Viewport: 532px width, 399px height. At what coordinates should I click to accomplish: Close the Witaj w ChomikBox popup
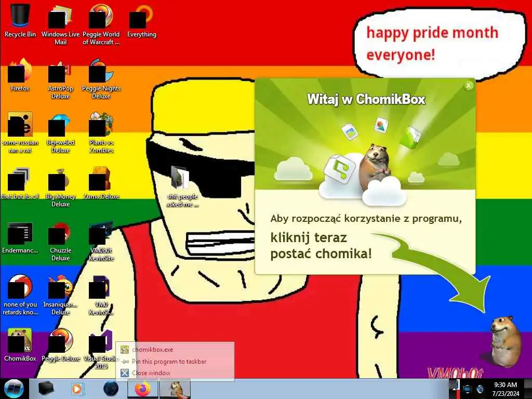tap(469, 85)
